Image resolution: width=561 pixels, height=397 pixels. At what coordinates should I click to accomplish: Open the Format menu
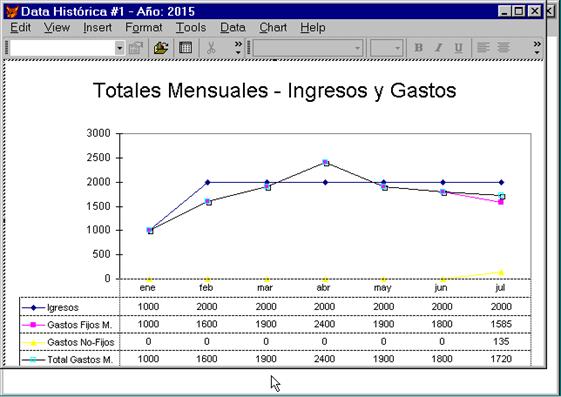pyautogui.click(x=143, y=28)
